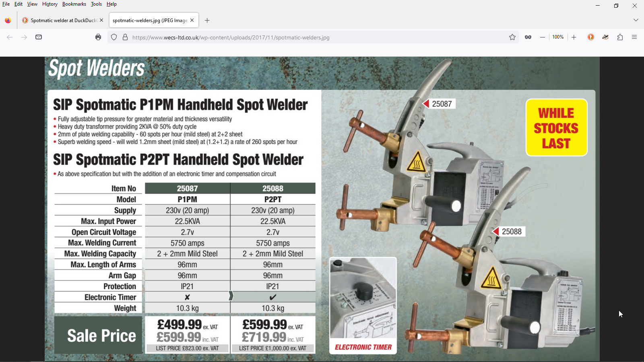Viewport: 644px width, 362px height.
Task: Toggle reader view glasses icon
Action: [528, 37]
